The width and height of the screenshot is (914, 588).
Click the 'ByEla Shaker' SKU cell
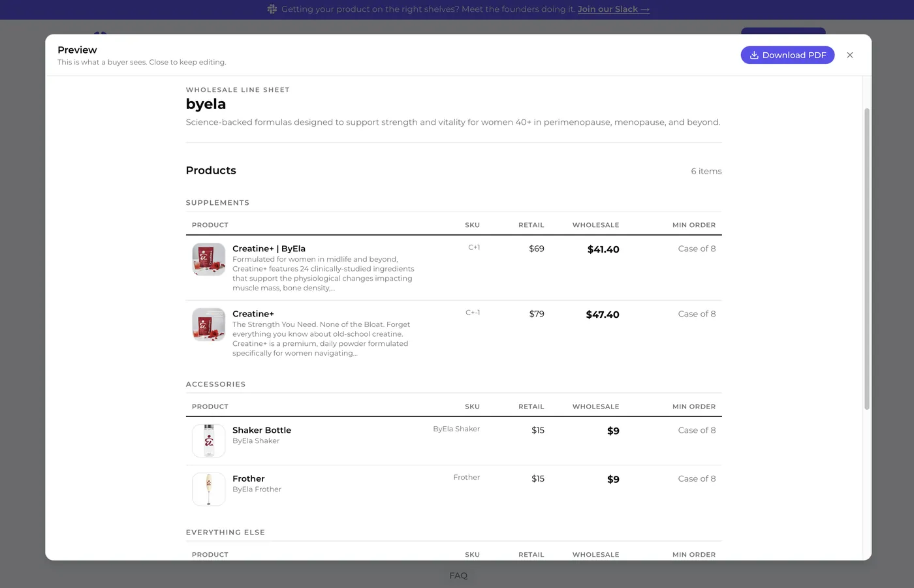coord(456,429)
